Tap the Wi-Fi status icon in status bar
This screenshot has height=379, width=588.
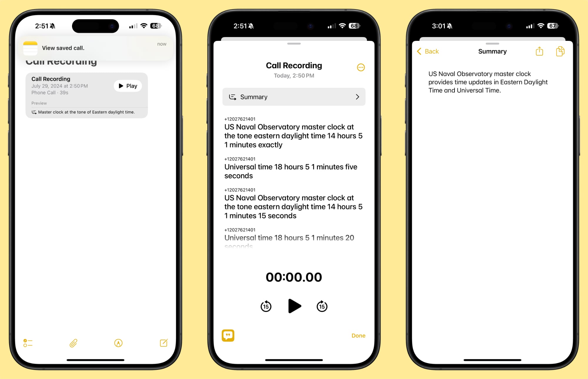point(145,26)
